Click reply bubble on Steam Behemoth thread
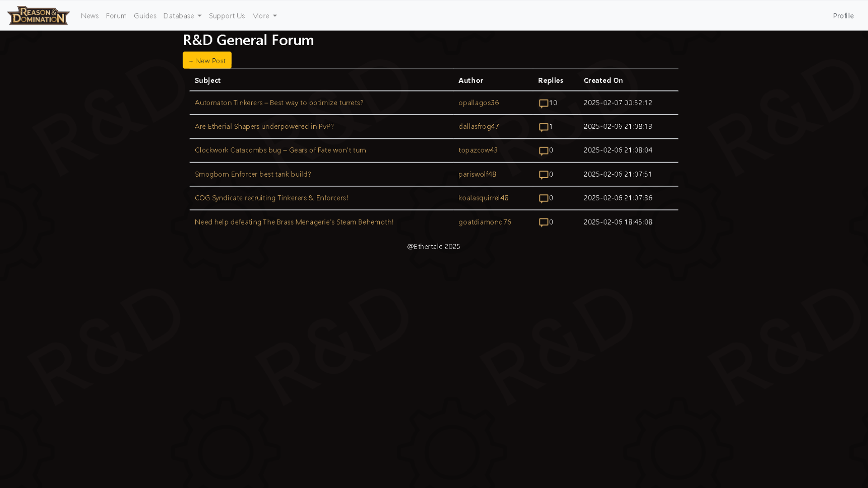The width and height of the screenshot is (868, 488). (543, 222)
